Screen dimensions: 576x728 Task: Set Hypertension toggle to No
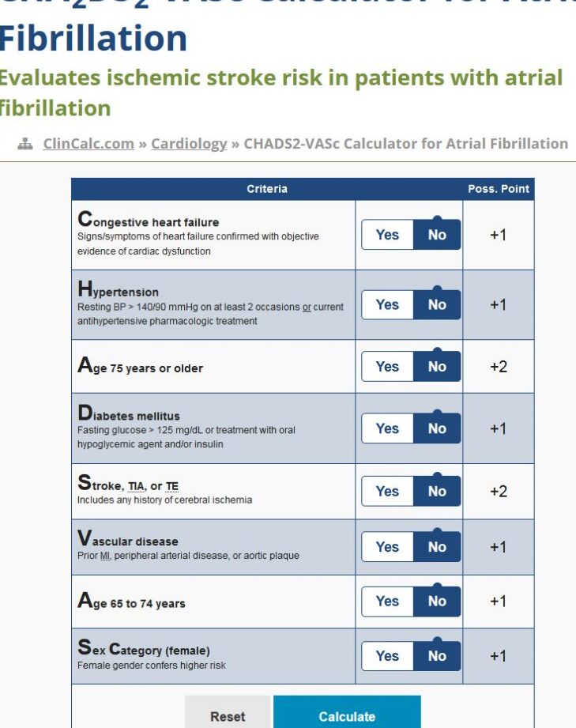(437, 304)
